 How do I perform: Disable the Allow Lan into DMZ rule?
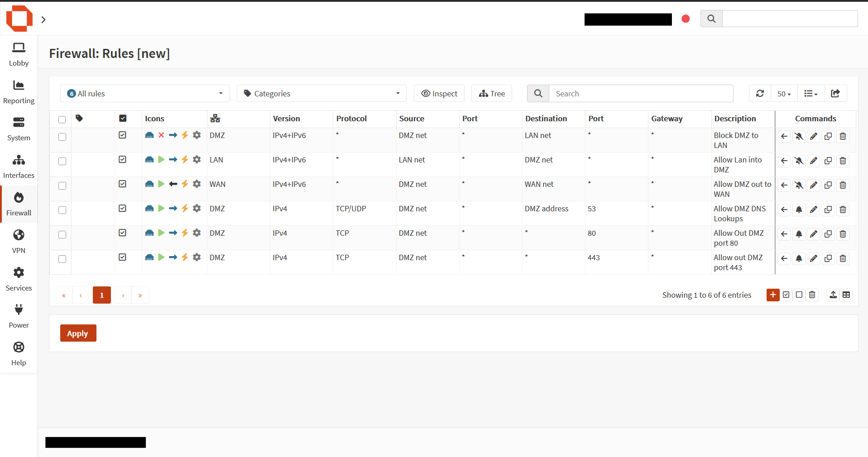point(123,160)
